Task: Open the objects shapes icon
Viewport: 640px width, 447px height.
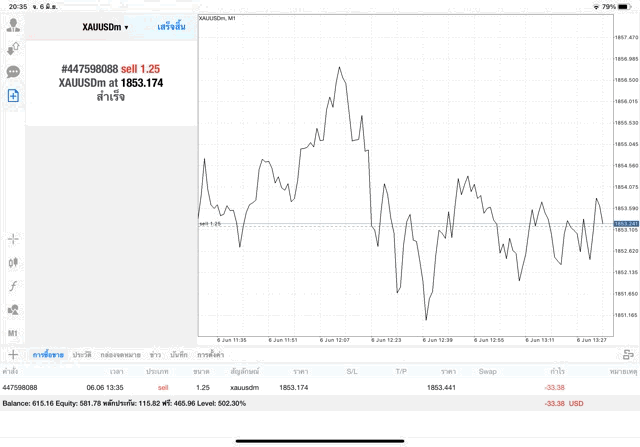Action: point(13,309)
